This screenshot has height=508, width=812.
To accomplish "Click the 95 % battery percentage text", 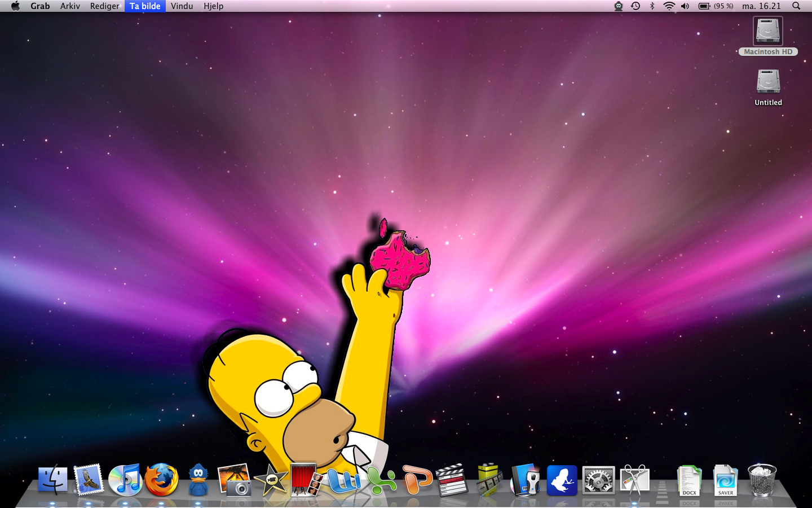I will click(x=723, y=6).
